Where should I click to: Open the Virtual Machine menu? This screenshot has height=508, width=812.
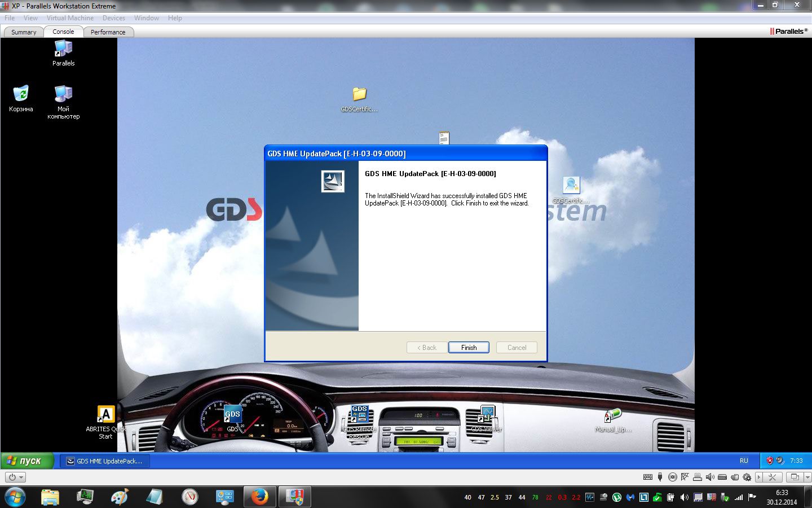click(70, 18)
